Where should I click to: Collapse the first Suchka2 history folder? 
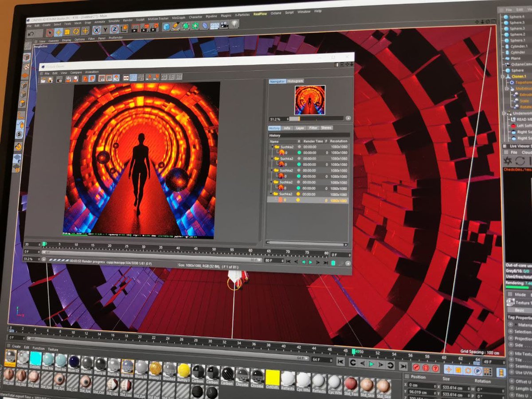coord(272,146)
